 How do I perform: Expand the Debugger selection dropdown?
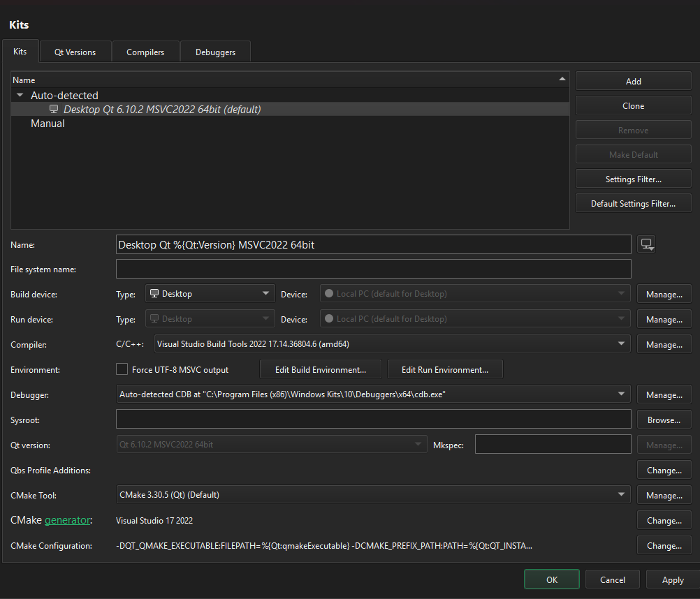click(x=373, y=394)
